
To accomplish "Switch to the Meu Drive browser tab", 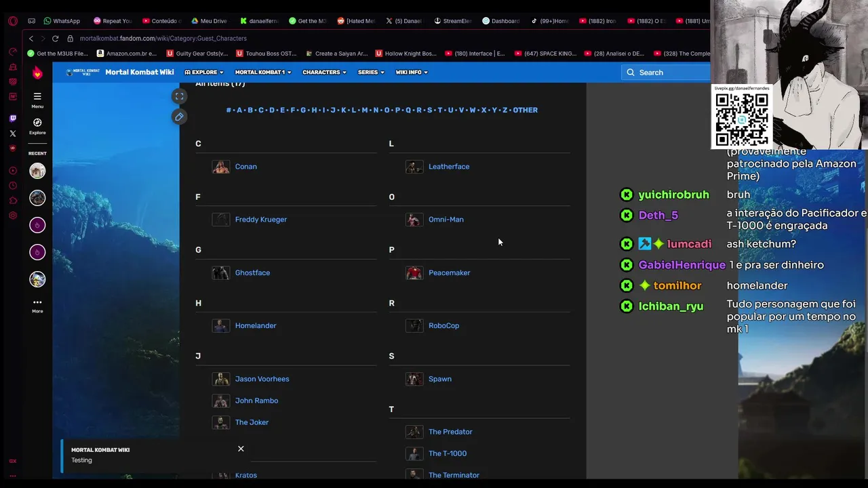I will click(x=210, y=21).
